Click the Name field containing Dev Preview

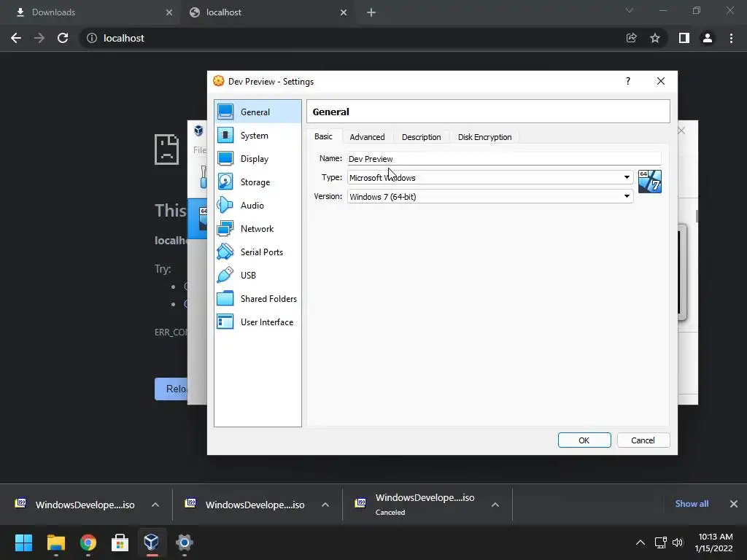point(504,158)
